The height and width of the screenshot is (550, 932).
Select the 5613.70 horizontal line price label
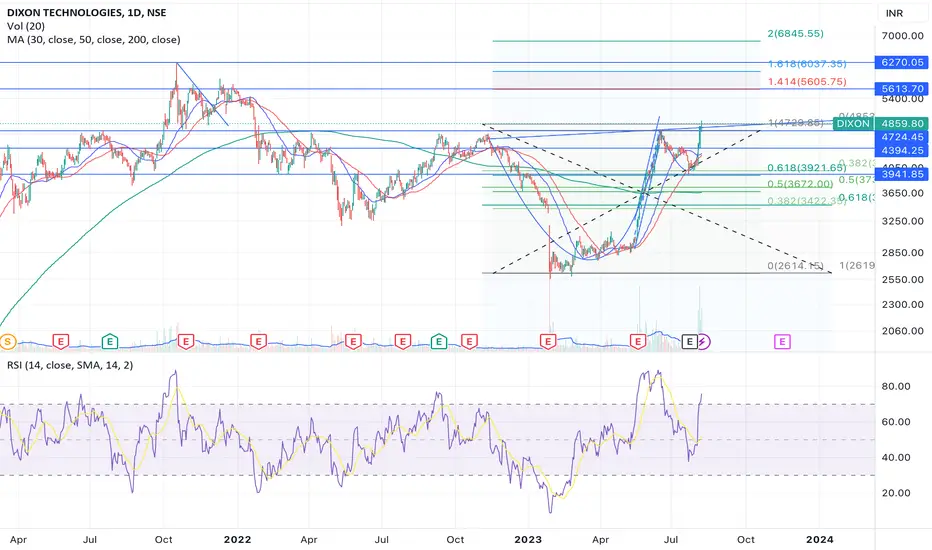pyautogui.click(x=902, y=89)
